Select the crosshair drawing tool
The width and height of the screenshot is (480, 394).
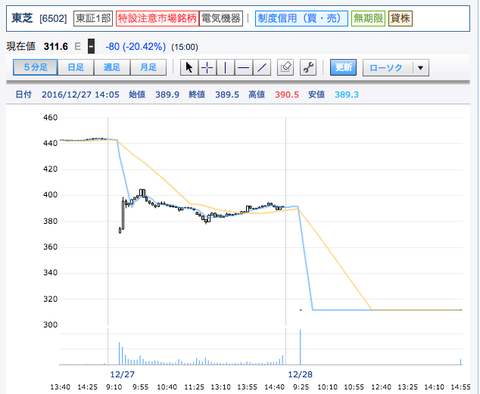pos(207,68)
